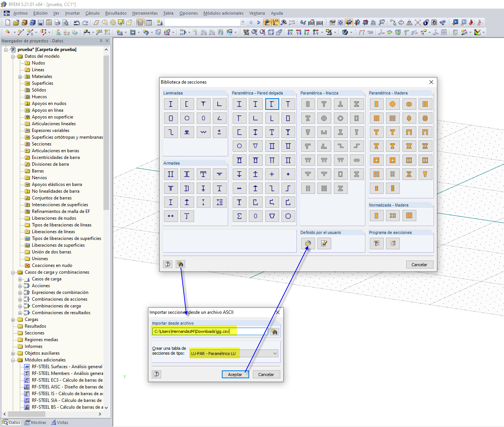Select Nudos in the navigator tree
The image size is (504, 427).
[38, 63]
